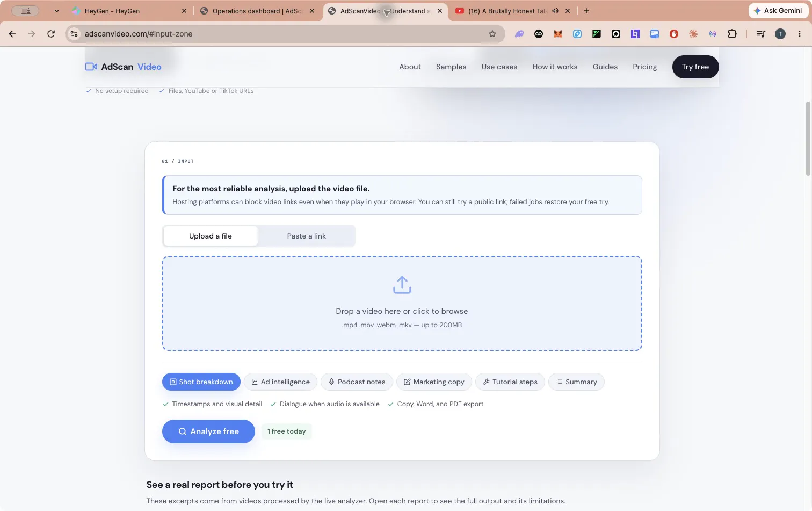Click the upload arrow icon in the drop zone
Screen dimensions: 812x511
[402, 285]
